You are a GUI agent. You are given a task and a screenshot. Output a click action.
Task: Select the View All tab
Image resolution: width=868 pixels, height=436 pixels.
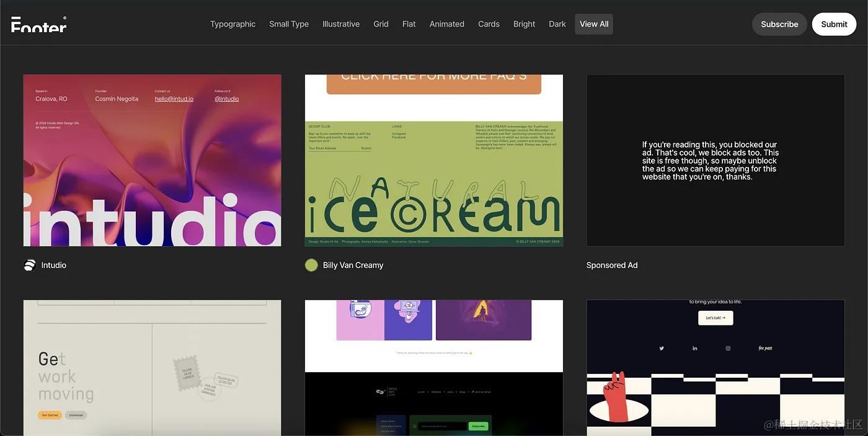594,24
